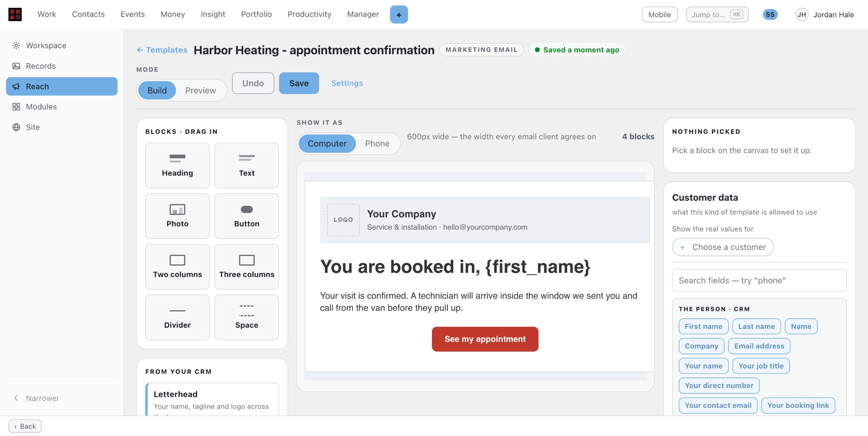
Task: Open the Contacts menu
Action: click(88, 14)
